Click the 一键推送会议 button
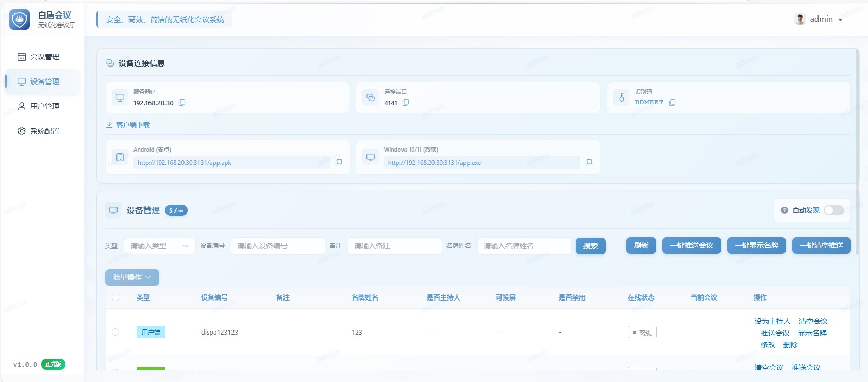 (691, 245)
